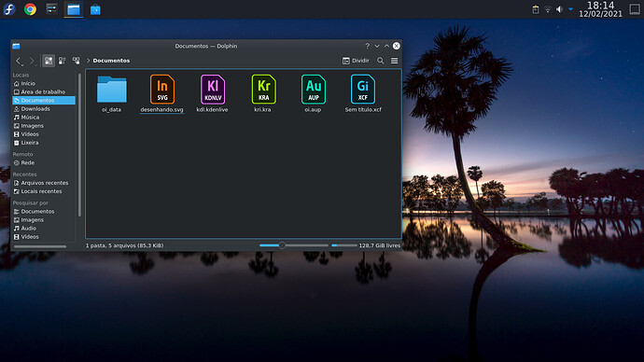
Task: Adjust the icon zoom slider handle
Action: pyautogui.click(x=282, y=245)
